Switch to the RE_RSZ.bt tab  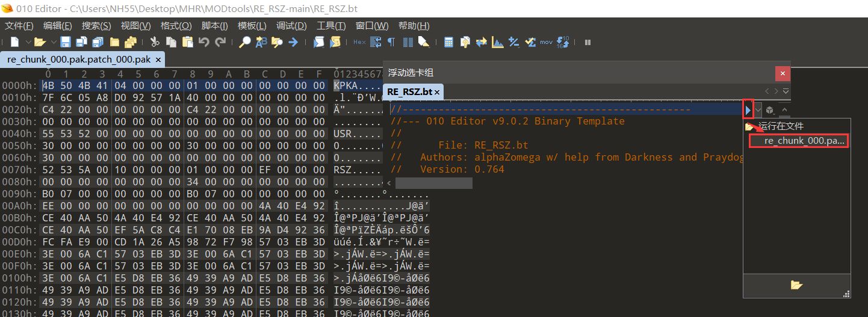click(409, 91)
